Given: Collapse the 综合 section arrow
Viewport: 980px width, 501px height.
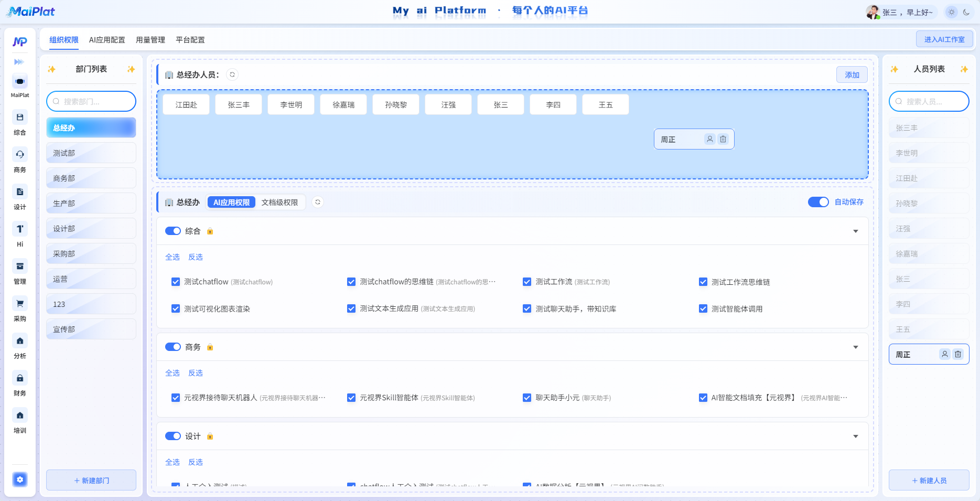Looking at the screenshot, I should coord(856,231).
